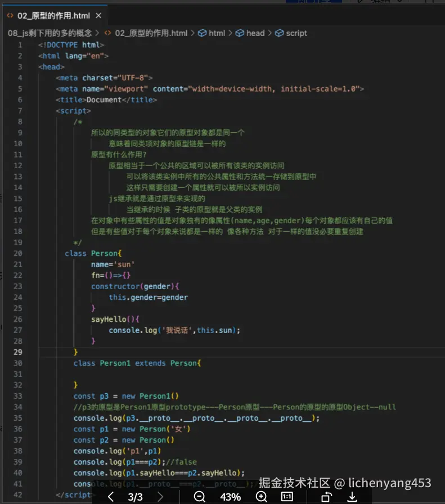Click the <!DOCTYPE html> line
The height and width of the screenshot is (504, 445).
[71, 44]
